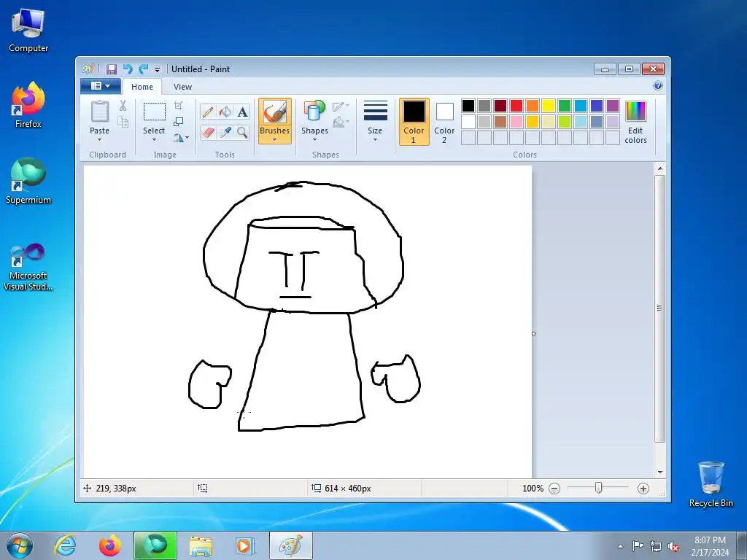Viewport: 747px width, 560px height.
Task: Expand the Size dropdown arrow
Action: pyautogui.click(x=376, y=139)
